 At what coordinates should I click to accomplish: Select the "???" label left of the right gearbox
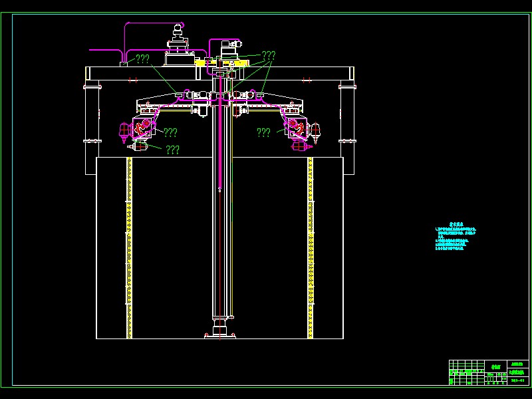(x=263, y=132)
